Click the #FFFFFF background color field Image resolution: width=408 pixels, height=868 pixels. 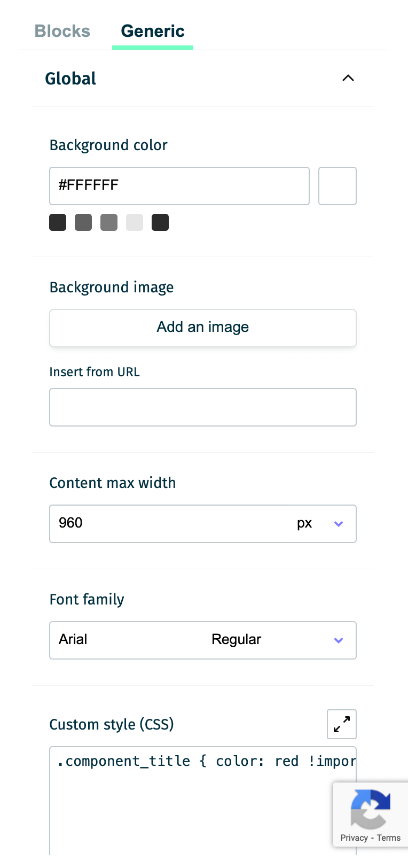(x=179, y=186)
